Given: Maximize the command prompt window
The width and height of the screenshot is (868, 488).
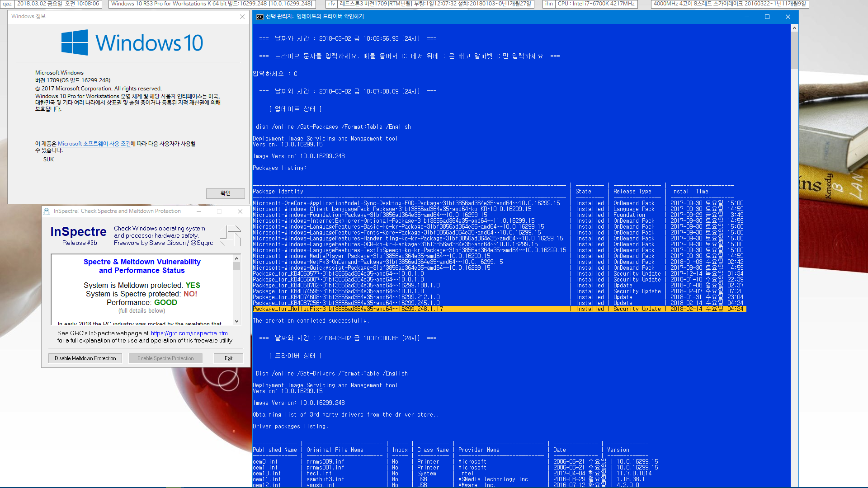Looking at the screenshot, I should click(x=767, y=17).
